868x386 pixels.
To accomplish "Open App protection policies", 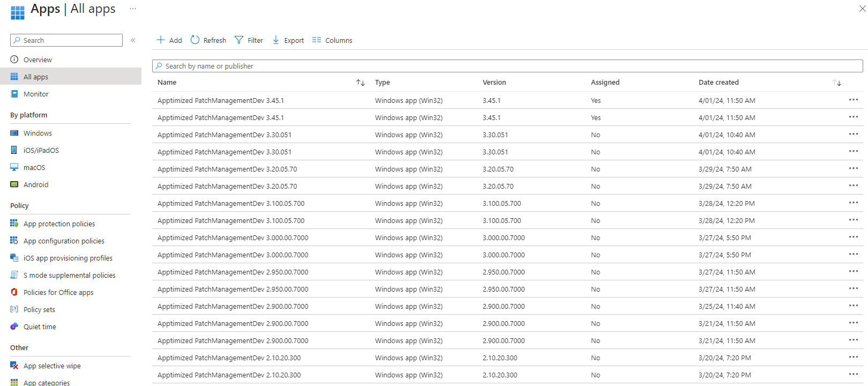I will point(59,224).
